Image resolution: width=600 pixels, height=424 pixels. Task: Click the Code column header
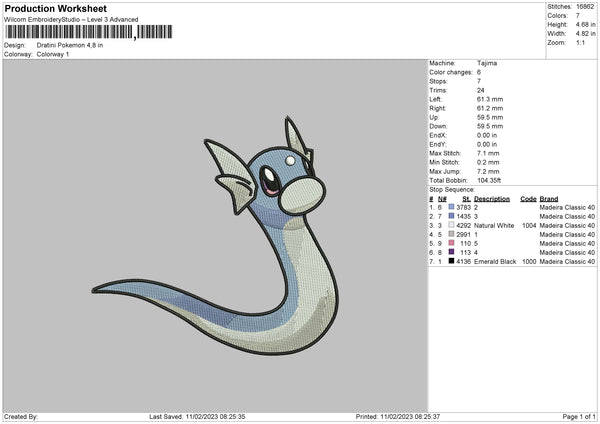(x=528, y=199)
